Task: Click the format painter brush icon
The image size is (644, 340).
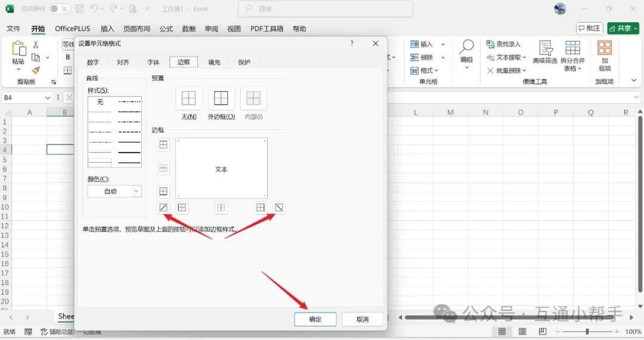Action: click(x=36, y=70)
